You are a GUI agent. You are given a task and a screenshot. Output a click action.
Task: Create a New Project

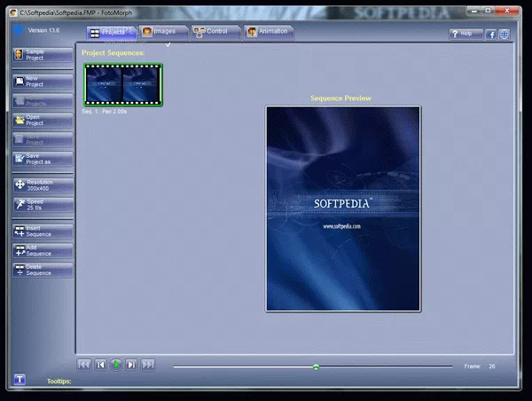coord(42,82)
